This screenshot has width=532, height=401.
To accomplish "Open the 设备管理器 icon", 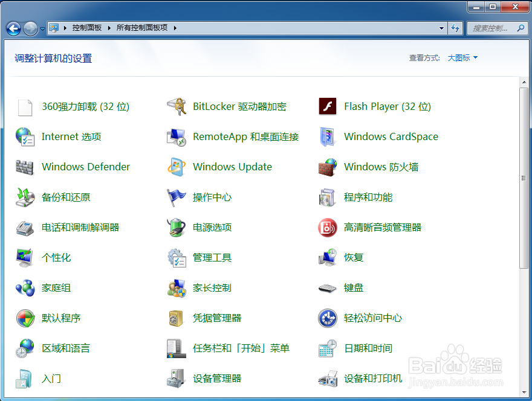I will [176, 379].
